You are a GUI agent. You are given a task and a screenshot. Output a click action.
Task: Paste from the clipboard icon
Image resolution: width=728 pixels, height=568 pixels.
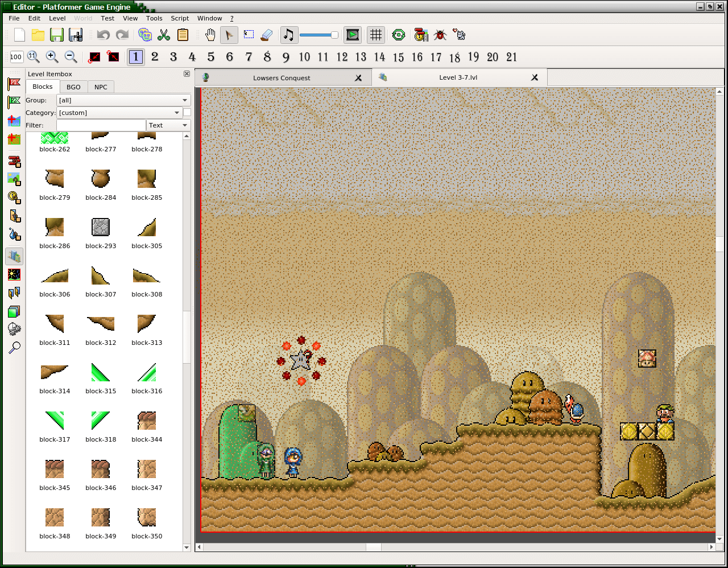pos(183,35)
